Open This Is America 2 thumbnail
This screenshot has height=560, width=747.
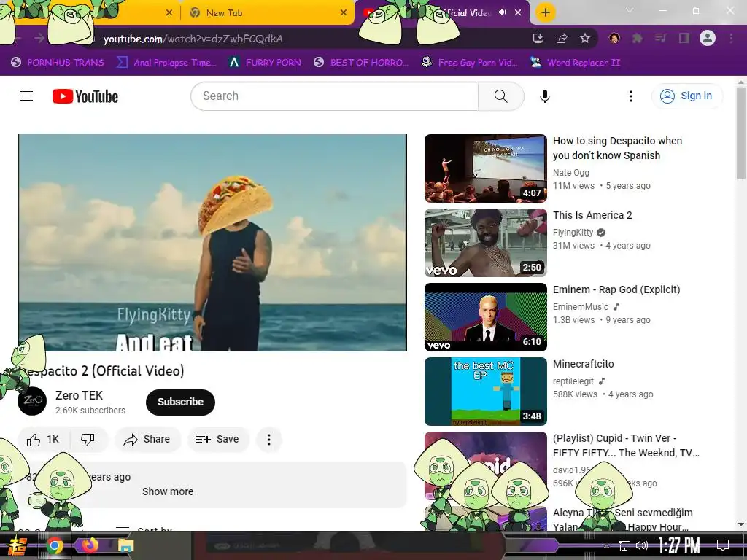485,243
